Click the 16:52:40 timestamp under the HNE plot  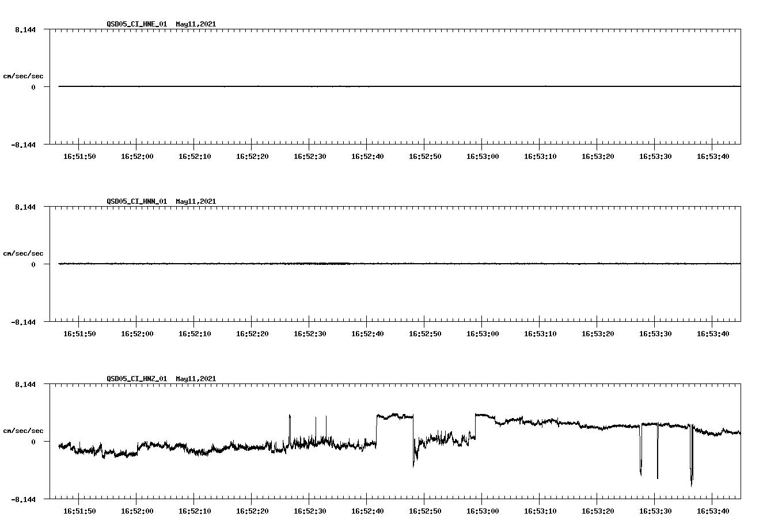coord(367,155)
